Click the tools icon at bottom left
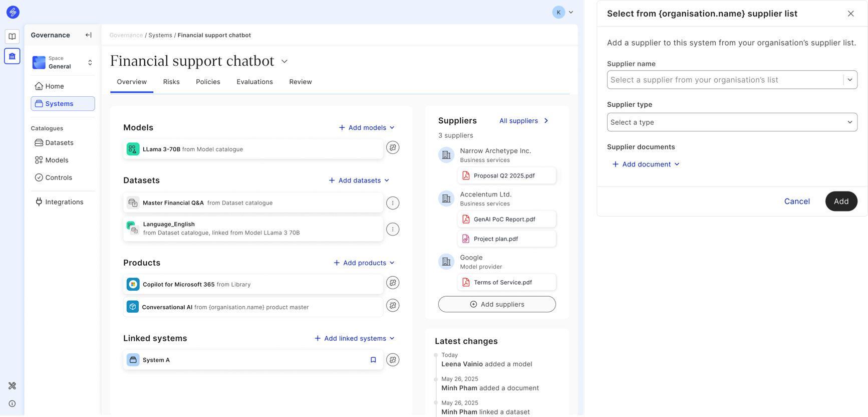This screenshot has width=868, height=417. point(12,385)
